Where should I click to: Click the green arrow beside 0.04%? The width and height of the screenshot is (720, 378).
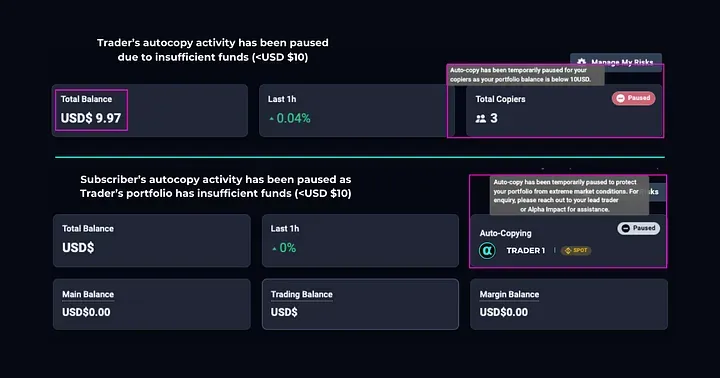point(272,119)
